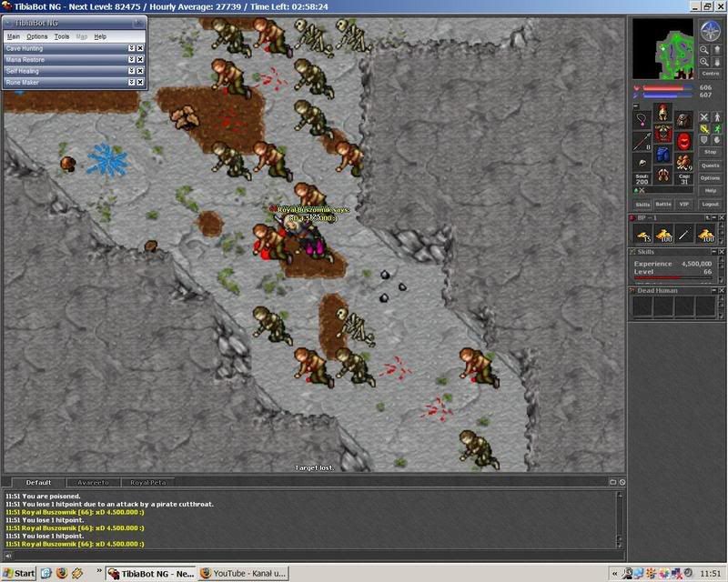This screenshot has height=582, width=728.
Task: Collapse the inventory equipment panel
Action: 636,106
